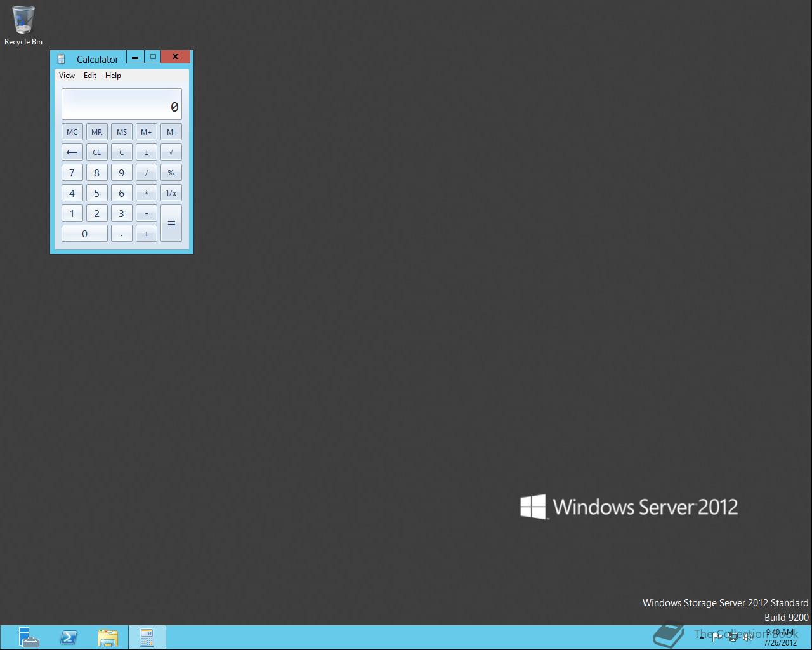Click the MS memory store button
The width and height of the screenshot is (812, 650).
pos(122,132)
